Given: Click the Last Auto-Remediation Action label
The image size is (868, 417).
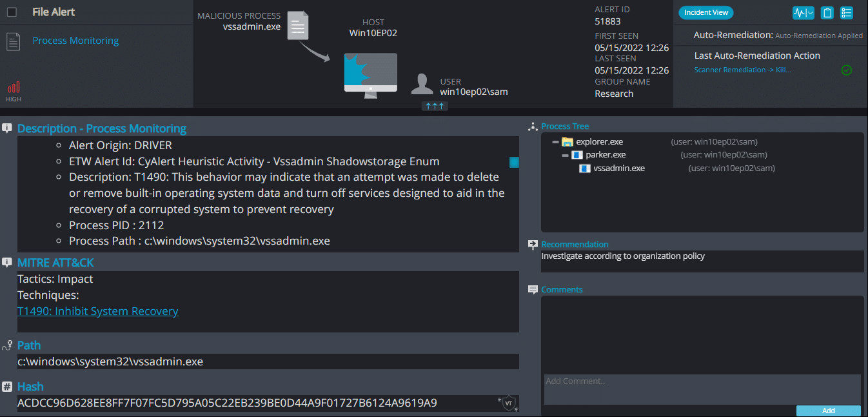Looking at the screenshot, I should click(757, 56).
